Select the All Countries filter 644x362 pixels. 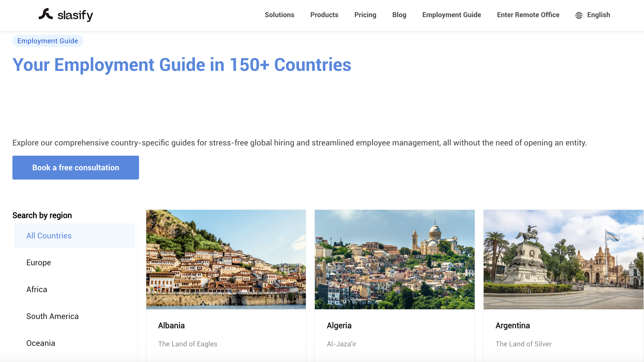[48, 236]
